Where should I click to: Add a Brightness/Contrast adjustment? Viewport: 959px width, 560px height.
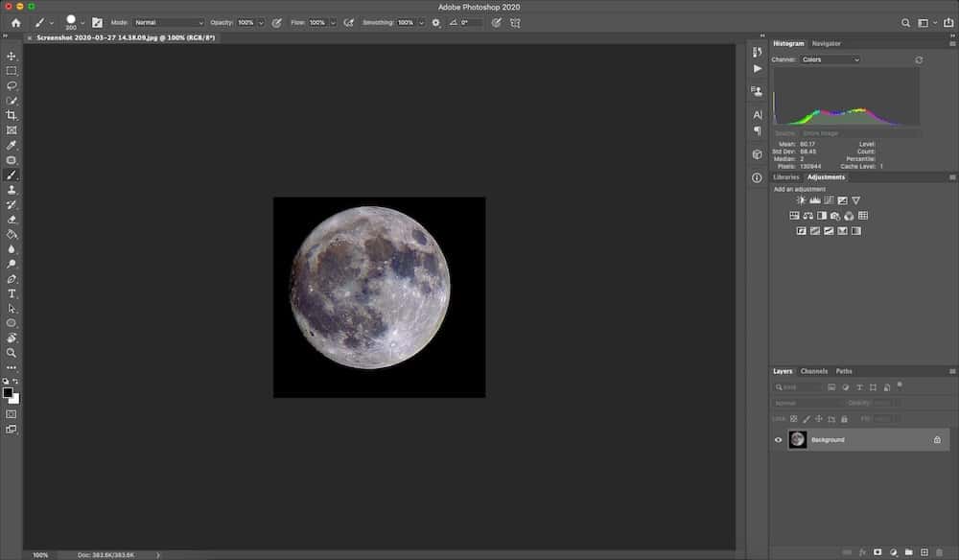click(x=801, y=199)
